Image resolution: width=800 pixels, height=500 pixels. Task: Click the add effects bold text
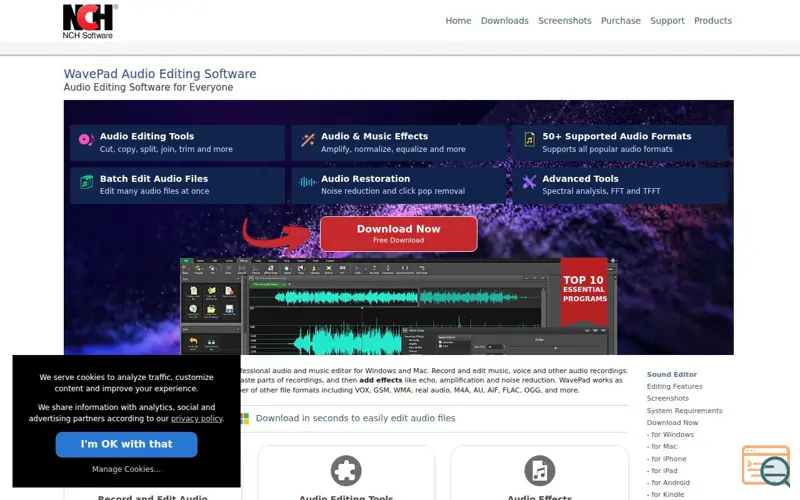point(381,380)
